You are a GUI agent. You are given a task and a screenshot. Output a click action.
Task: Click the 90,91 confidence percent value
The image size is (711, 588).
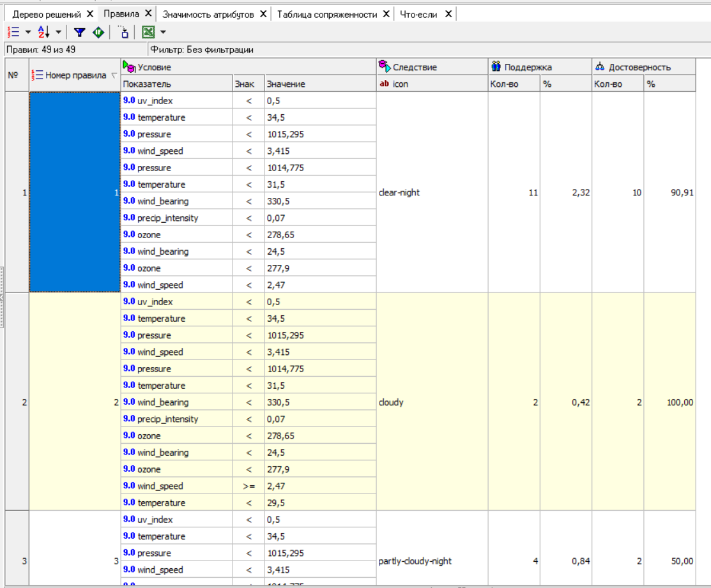(682, 193)
